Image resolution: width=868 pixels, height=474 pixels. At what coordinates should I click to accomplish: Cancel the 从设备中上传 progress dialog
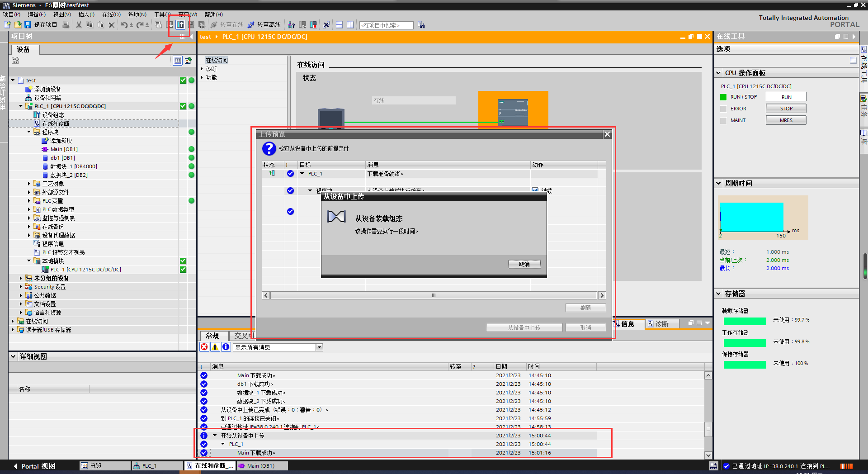[524, 264]
